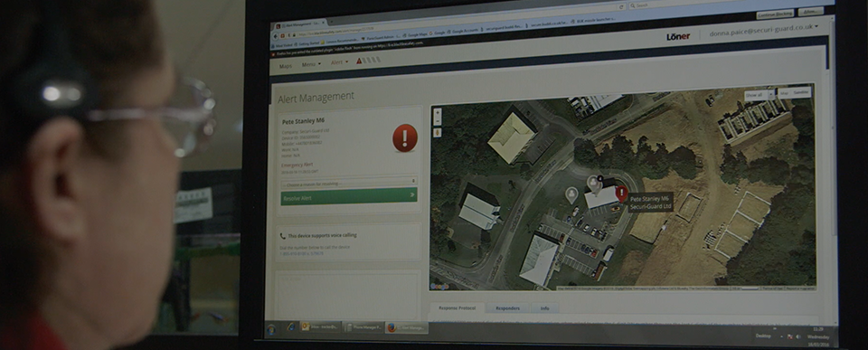
Task: Click the Loner logo
Action: click(678, 36)
